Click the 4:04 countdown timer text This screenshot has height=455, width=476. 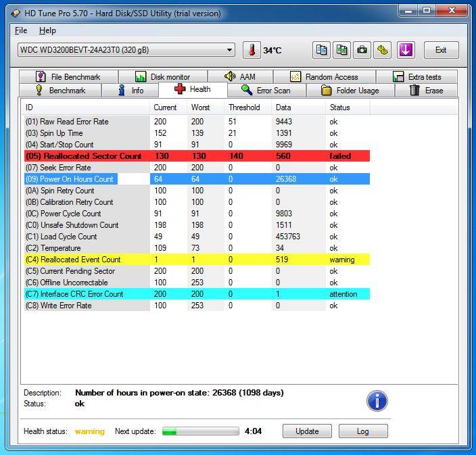click(x=253, y=431)
